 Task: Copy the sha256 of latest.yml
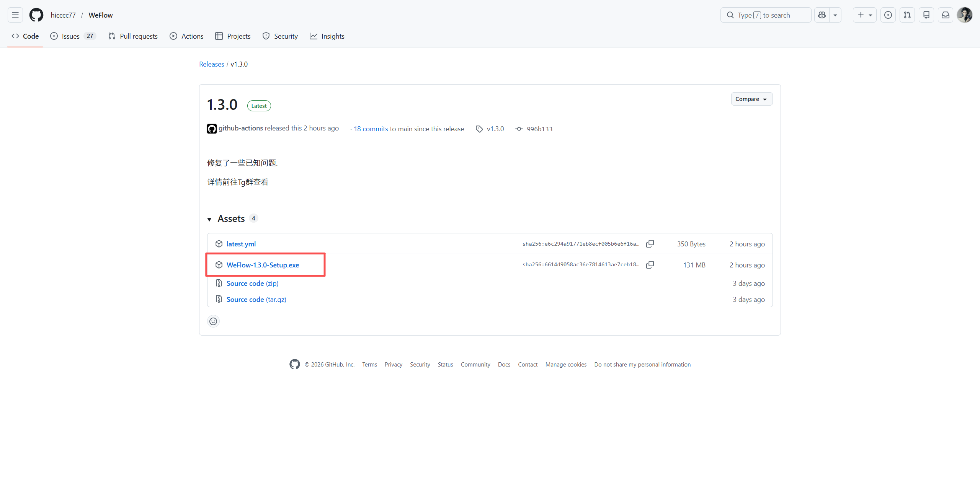tap(650, 244)
